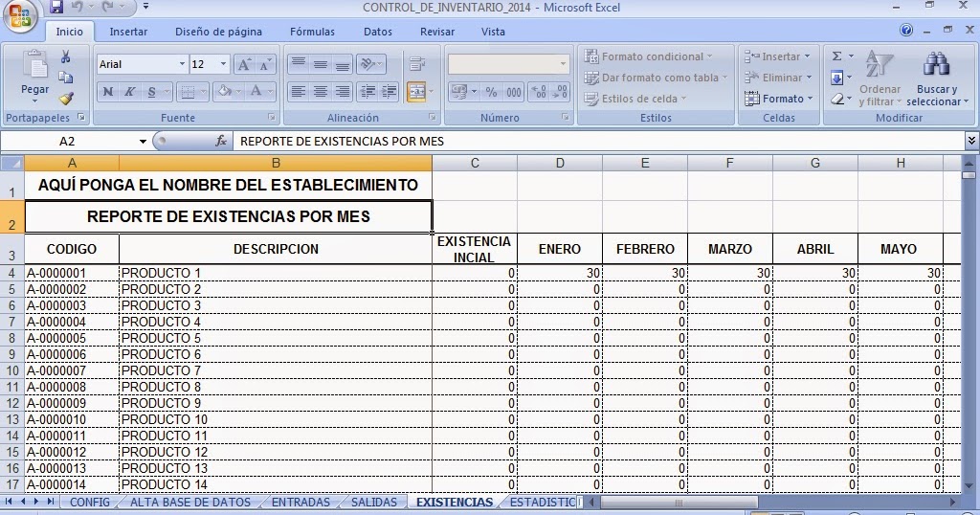The width and height of the screenshot is (980, 515).
Task: Open Estilos de celda gallery
Action: pos(635,99)
